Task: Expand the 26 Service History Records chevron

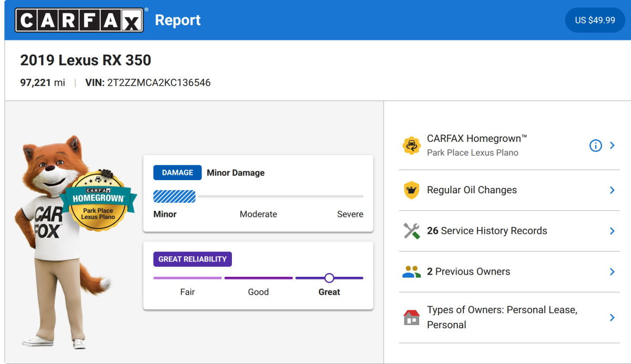Action: coord(612,231)
